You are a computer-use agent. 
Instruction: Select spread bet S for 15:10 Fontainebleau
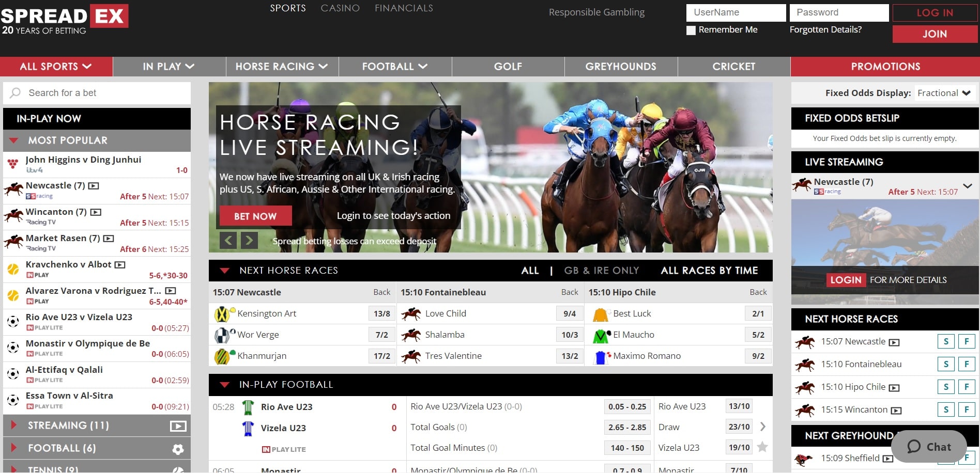pos(946,364)
